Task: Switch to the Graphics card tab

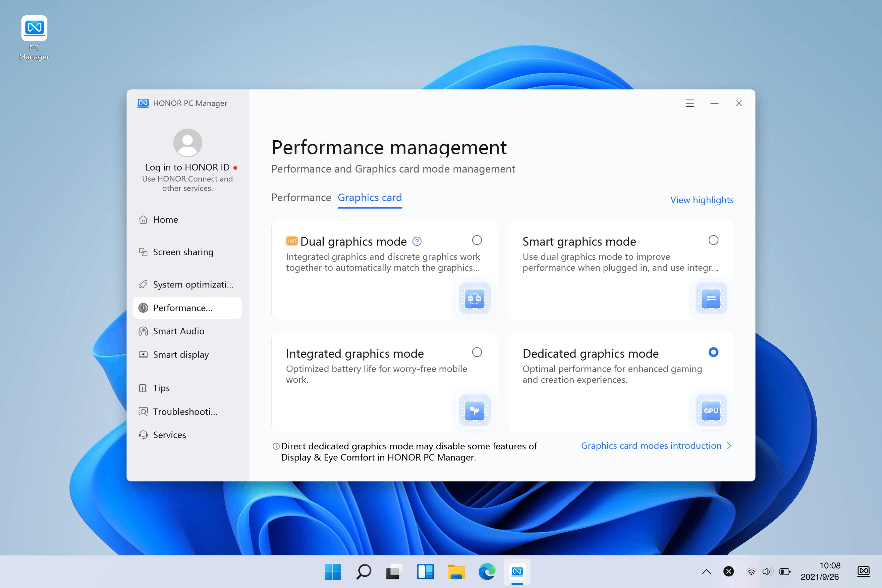Action: click(370, 198)
